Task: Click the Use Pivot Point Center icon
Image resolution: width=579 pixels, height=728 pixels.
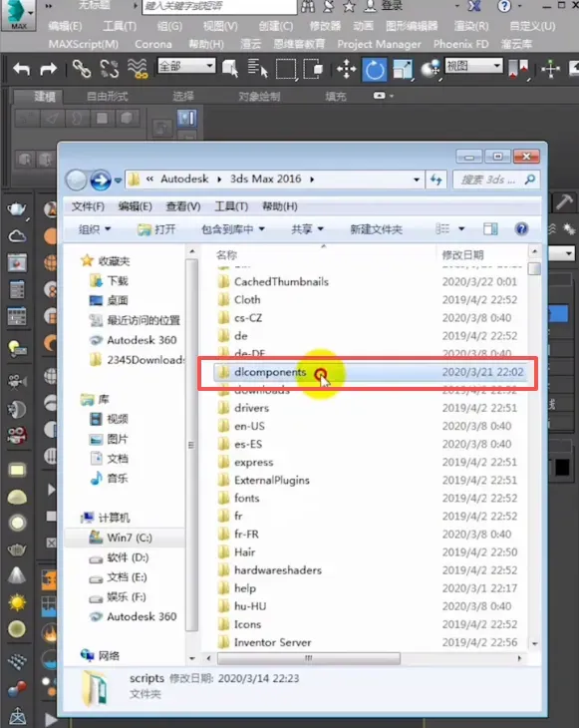Action: 518,70
